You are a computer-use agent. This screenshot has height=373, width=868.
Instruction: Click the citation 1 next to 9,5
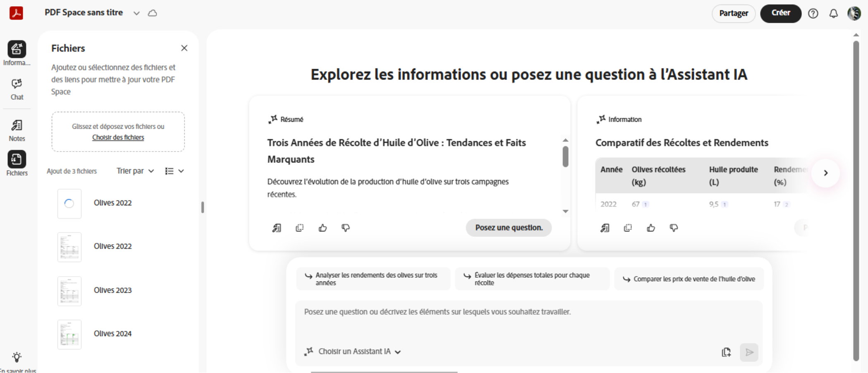click(x=725, y=205)
